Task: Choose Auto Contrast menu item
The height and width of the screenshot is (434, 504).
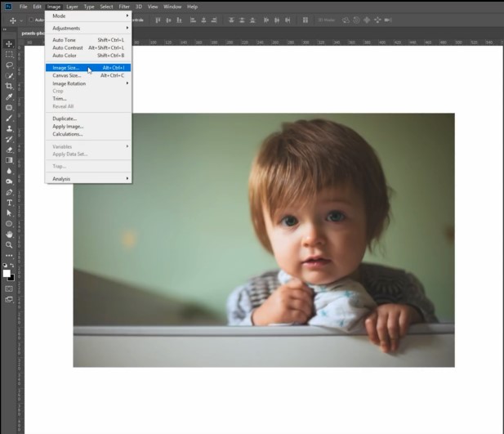Action: (x=88, y=47)
